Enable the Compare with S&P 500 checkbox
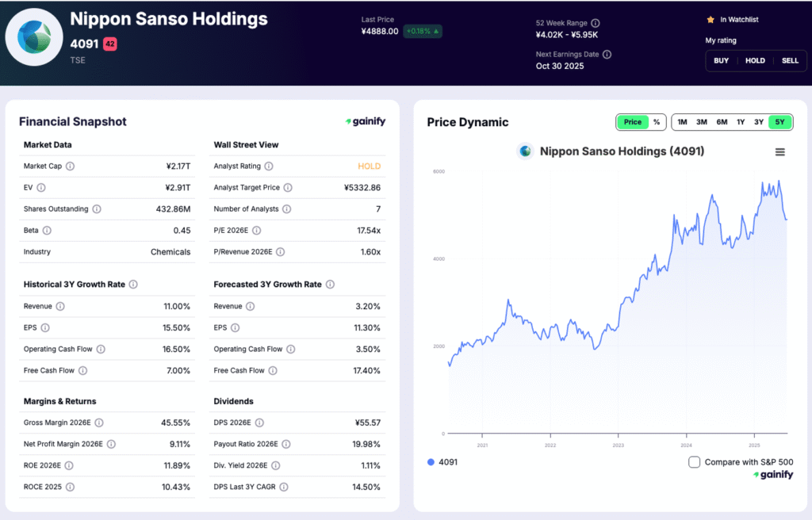812x520 pixels. pos(694,461)
